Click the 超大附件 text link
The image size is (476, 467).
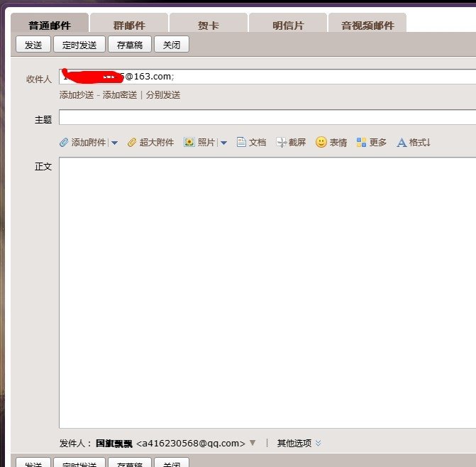(x=157, y=142)
